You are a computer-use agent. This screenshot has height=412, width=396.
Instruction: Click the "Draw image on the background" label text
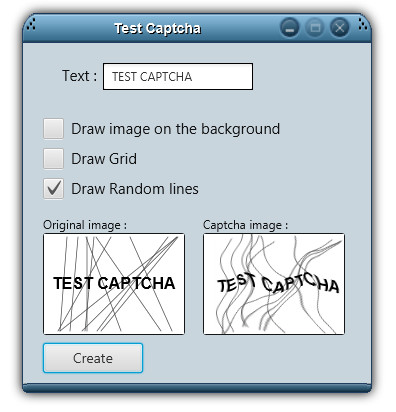176,129
